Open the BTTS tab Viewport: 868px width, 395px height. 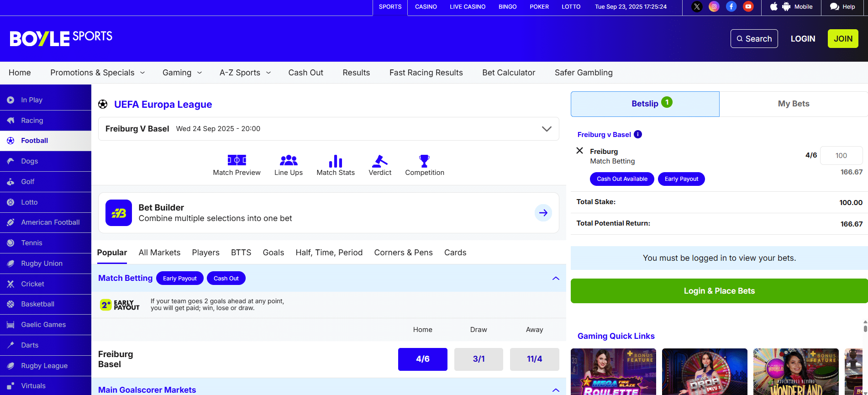click(x=241, y=253)
